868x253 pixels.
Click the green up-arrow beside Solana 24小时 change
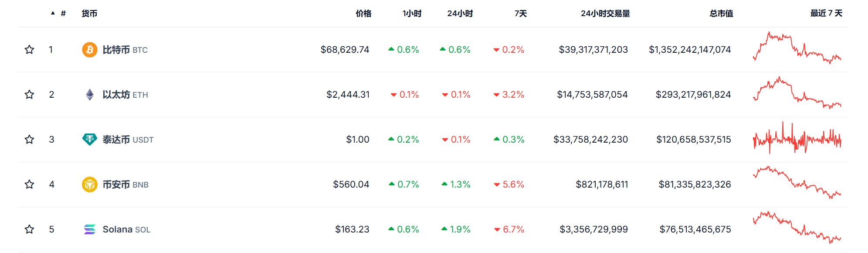(x=444, y=229)
